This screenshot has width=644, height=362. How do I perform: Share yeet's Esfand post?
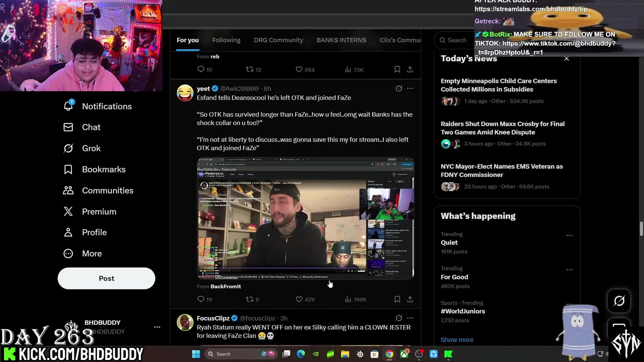[x=410, y=299]
